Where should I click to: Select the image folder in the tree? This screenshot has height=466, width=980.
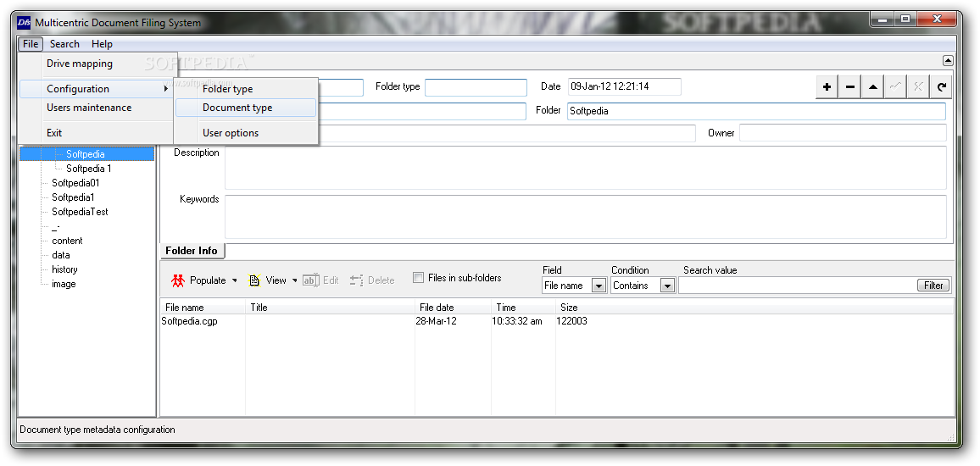[x=64, y=284]
